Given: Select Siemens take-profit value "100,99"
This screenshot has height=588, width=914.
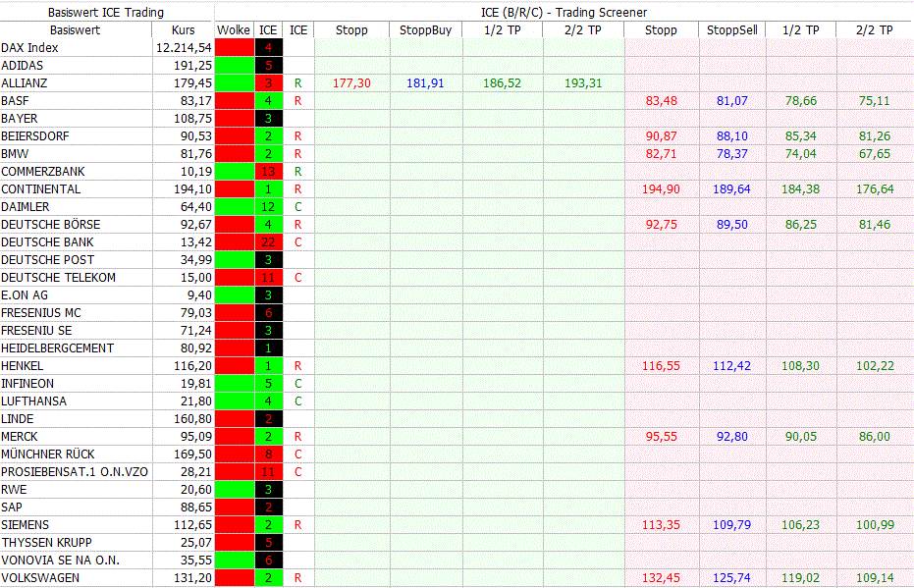Looking at the screenshot, I should (875, 525).
